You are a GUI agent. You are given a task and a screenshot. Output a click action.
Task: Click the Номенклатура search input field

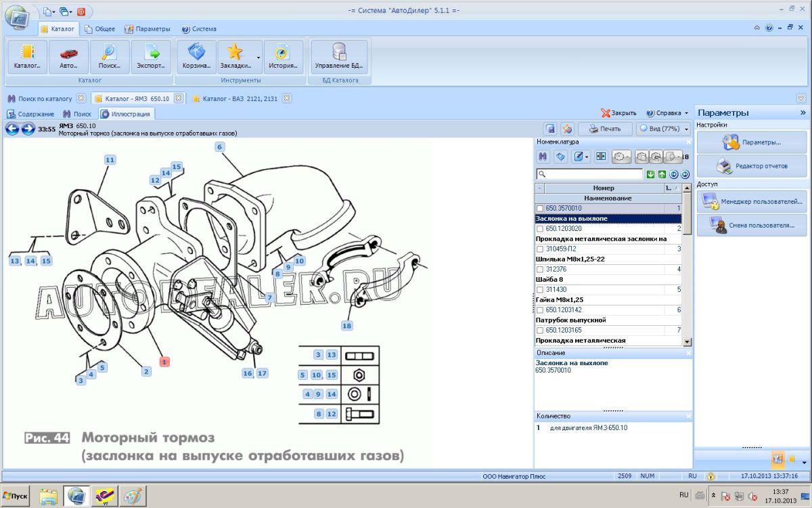pos(589,175)
